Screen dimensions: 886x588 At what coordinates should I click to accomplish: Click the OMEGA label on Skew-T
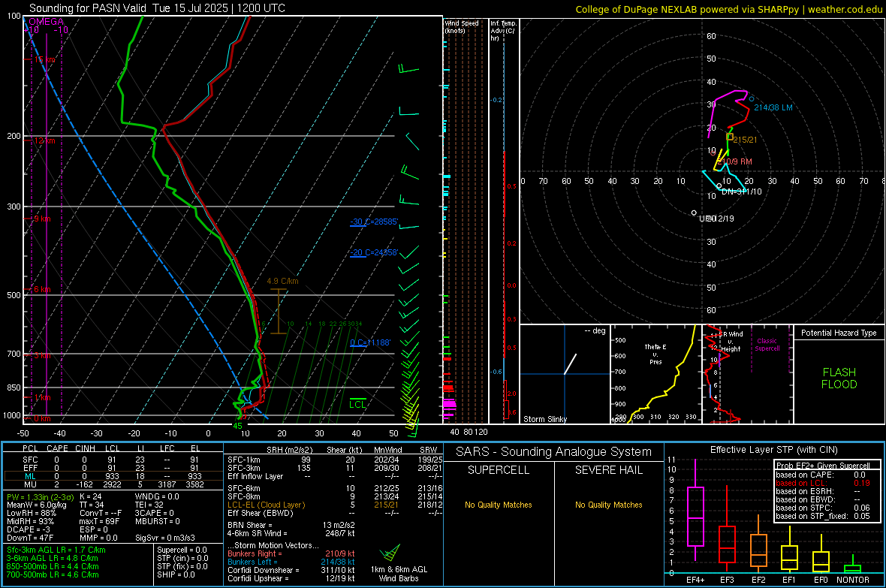47,22
